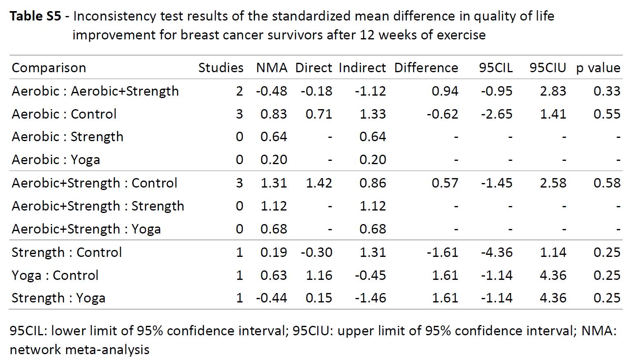This screenshot has height=364, width=635.
Task: Select the NMA column header
Action: [x=271, y=68]
